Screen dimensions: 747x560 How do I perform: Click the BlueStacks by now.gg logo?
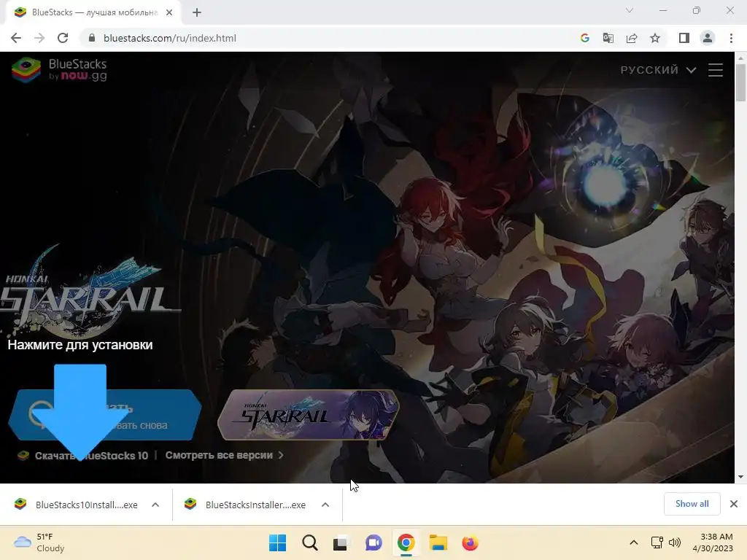(x=60, y=69)
